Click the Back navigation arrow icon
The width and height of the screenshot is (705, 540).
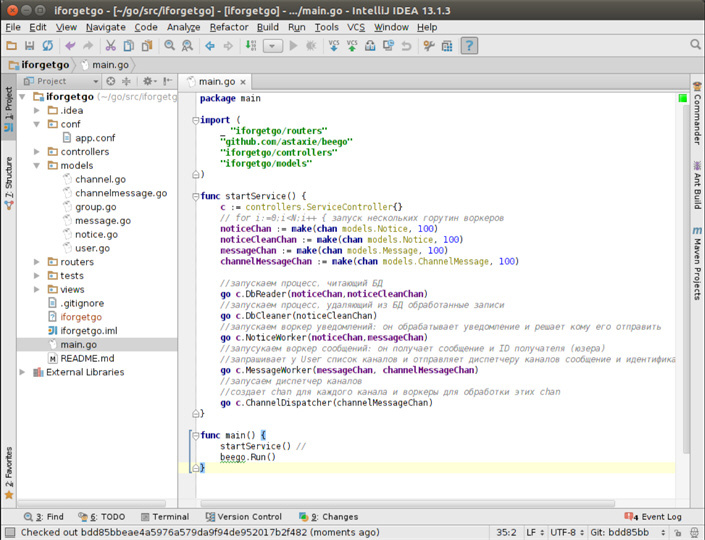point(210,46)
